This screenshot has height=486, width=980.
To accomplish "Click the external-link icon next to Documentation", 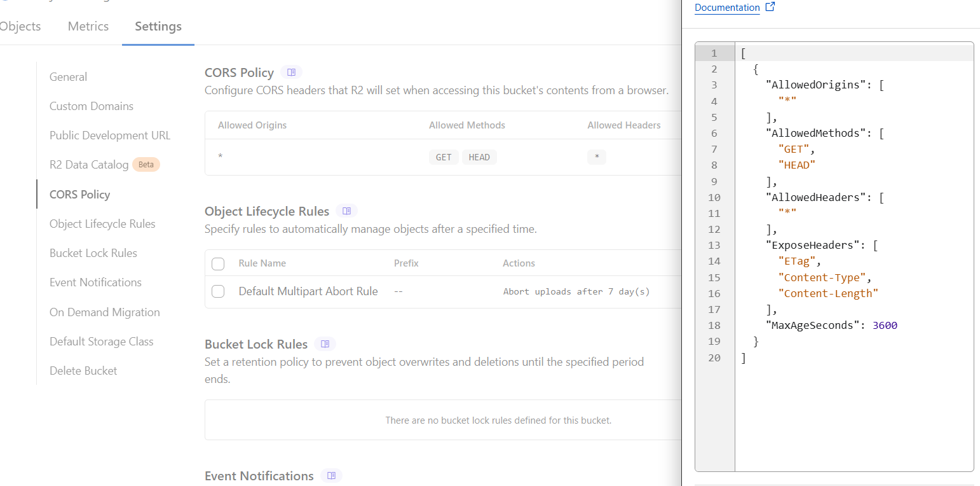I will coord(770,7).
